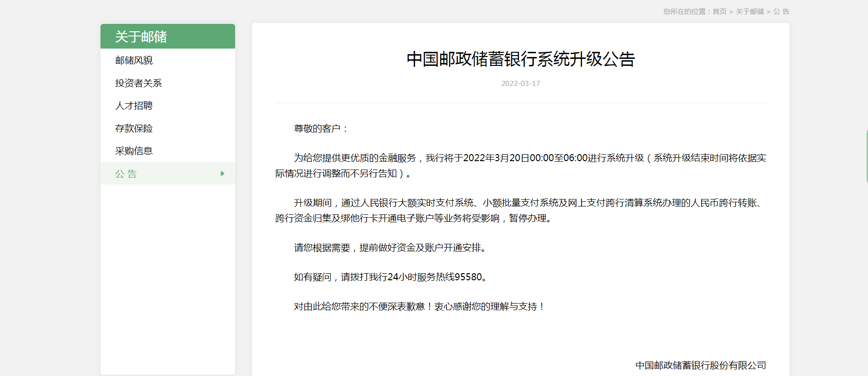This screenshot has width=868, height=376.
Task: Open 采购信息 in the sidebar
Action: tap(134, 151)
